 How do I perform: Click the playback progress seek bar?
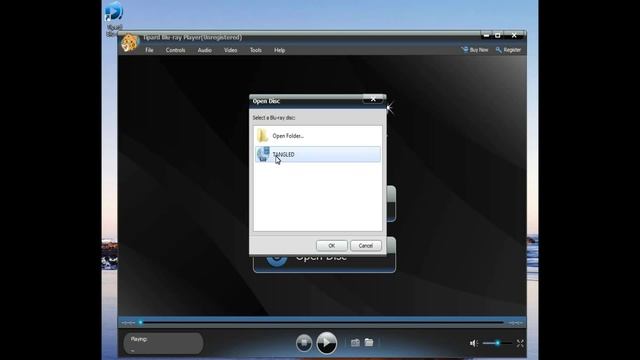(x=322, y=322)
